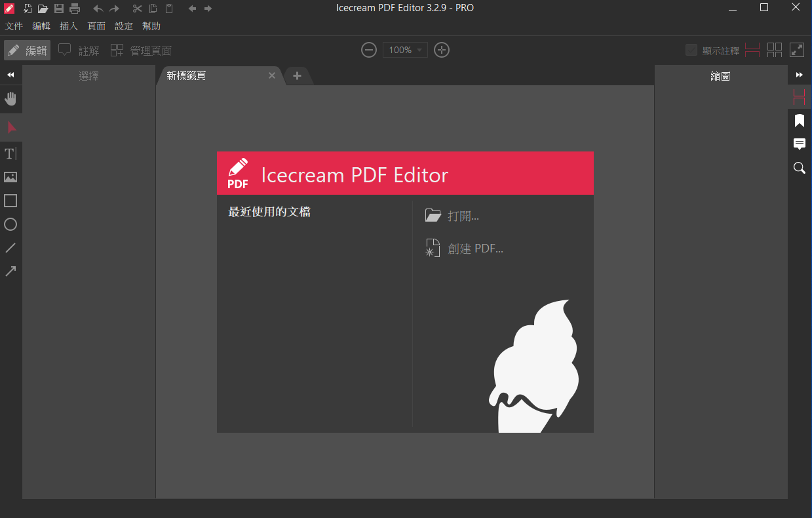Click the forward navigation arrow icon
Viewport: 812px width, 518px height.
coord(208,9)
